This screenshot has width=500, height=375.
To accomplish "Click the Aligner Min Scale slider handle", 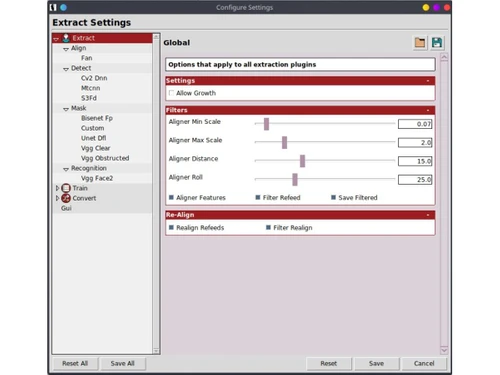I will 266,124.
